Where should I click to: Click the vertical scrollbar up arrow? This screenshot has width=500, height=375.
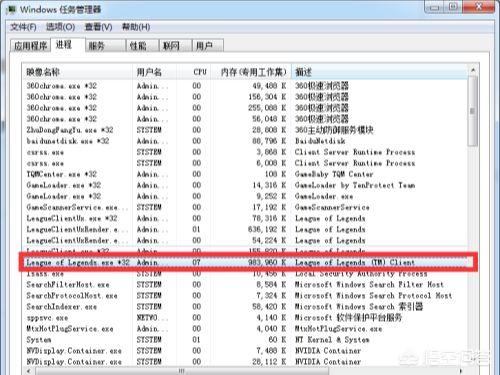click(x=473, y=70)
